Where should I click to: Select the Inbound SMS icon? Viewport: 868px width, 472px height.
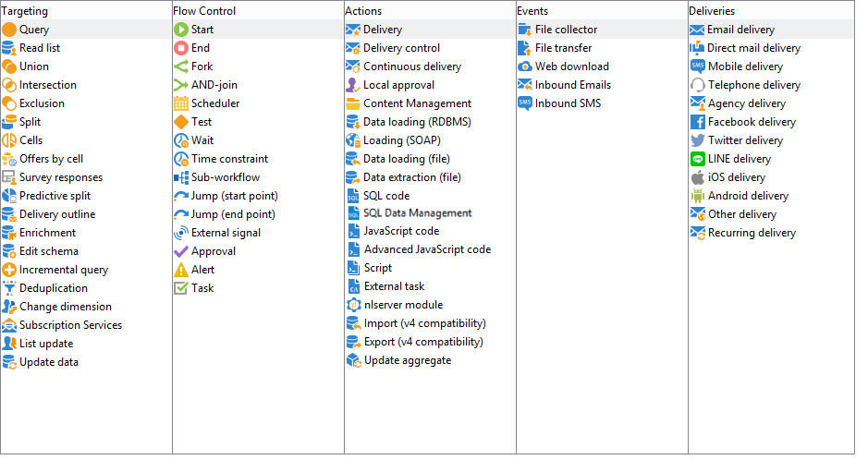click(524, 103)
